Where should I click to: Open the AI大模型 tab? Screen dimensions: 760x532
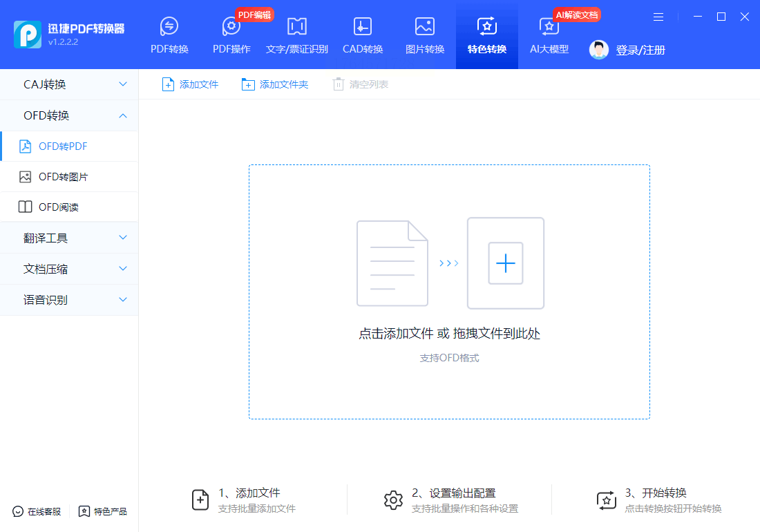(x=549, y=35)
